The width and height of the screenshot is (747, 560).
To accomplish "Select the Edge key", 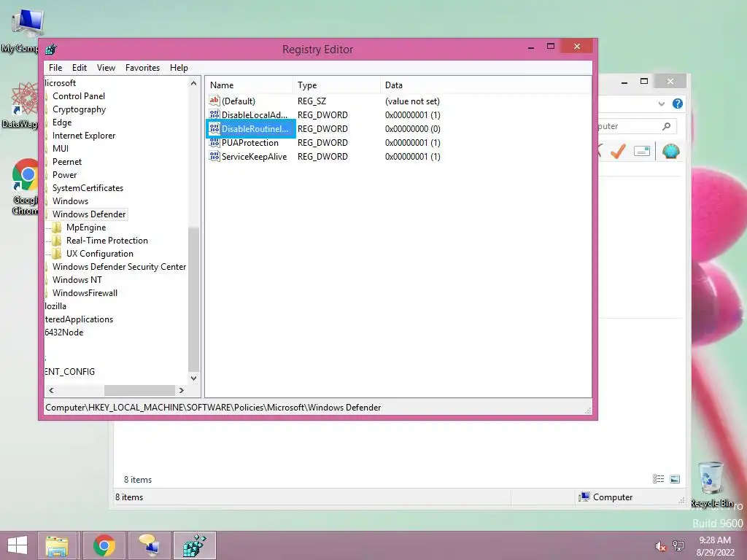I will (62, 122).
